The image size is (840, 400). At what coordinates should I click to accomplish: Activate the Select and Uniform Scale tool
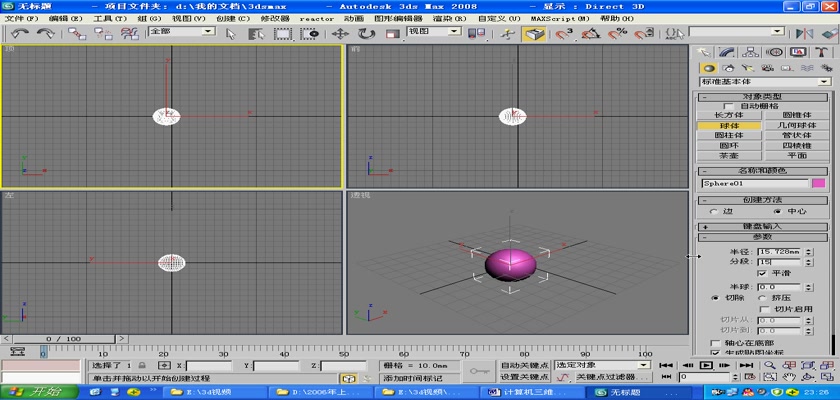pos(393,34)
